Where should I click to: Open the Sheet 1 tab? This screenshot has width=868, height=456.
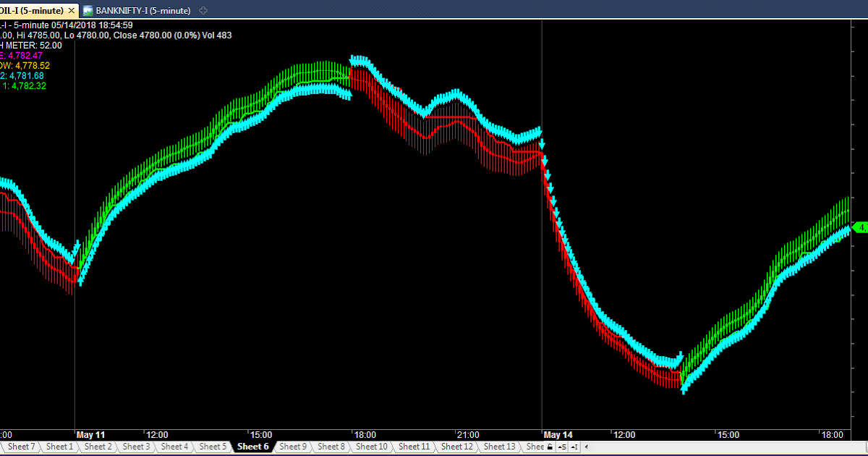click(59, 447)
